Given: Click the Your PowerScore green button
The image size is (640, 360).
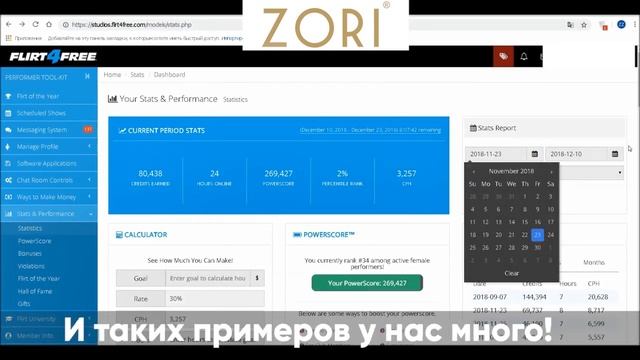Looking at the screenshot, I should click(x=367, y=283).
